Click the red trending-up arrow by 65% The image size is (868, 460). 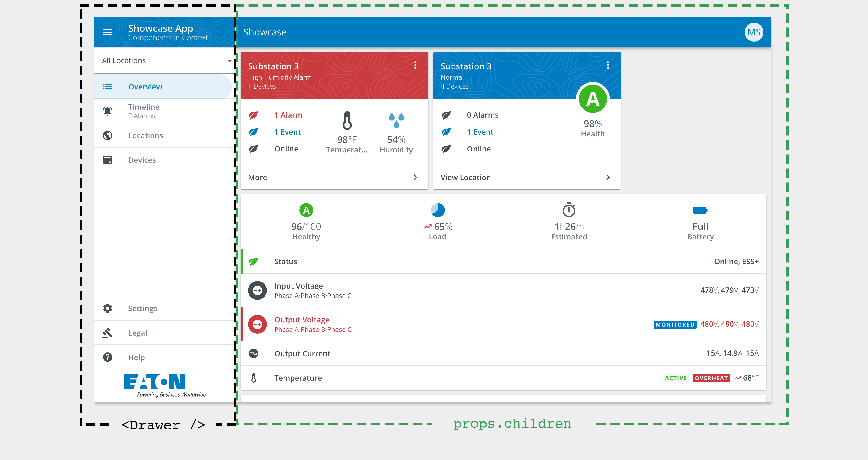tap(427, 227)
